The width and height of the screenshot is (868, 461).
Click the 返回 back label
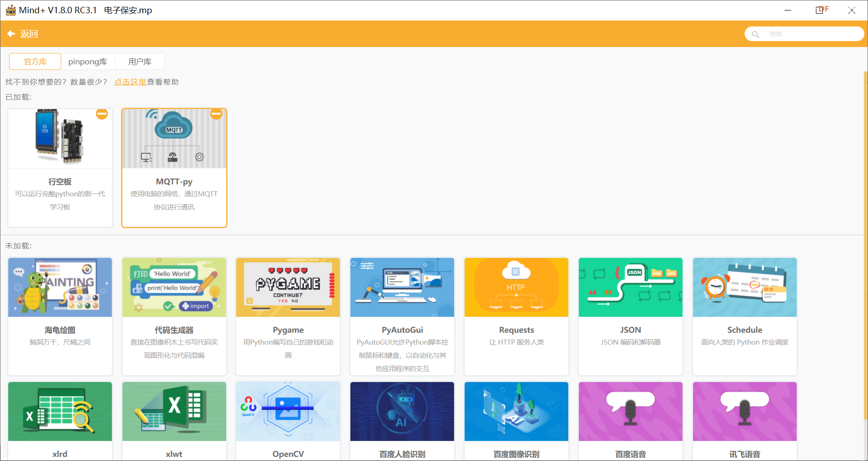pyautogui.click(x=29, y=34)
